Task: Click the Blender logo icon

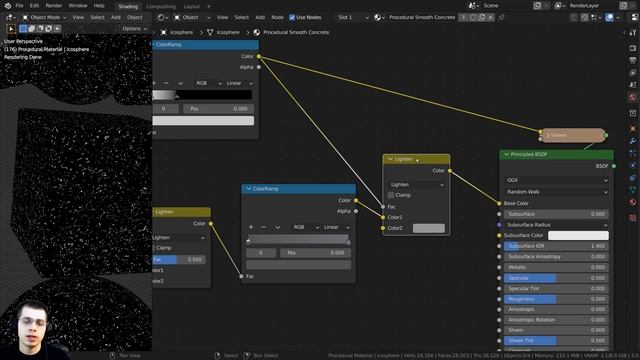Action: tap(7, 6)
